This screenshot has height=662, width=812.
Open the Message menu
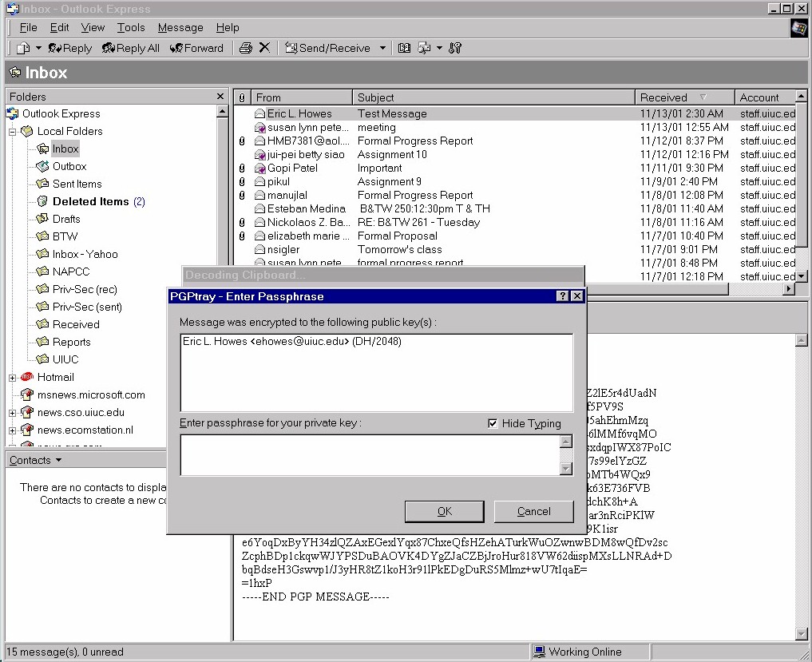[x=180, y=27]
